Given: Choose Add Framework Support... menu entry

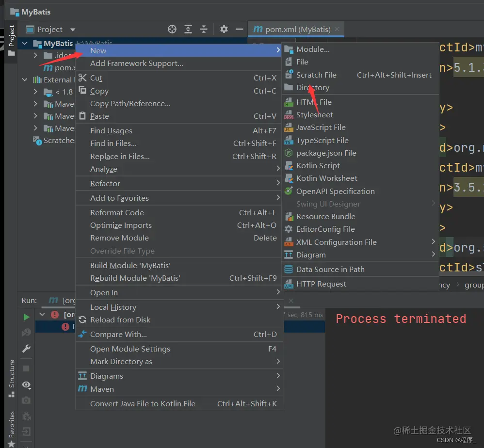Looking at the screenshot, I should 179,63.
